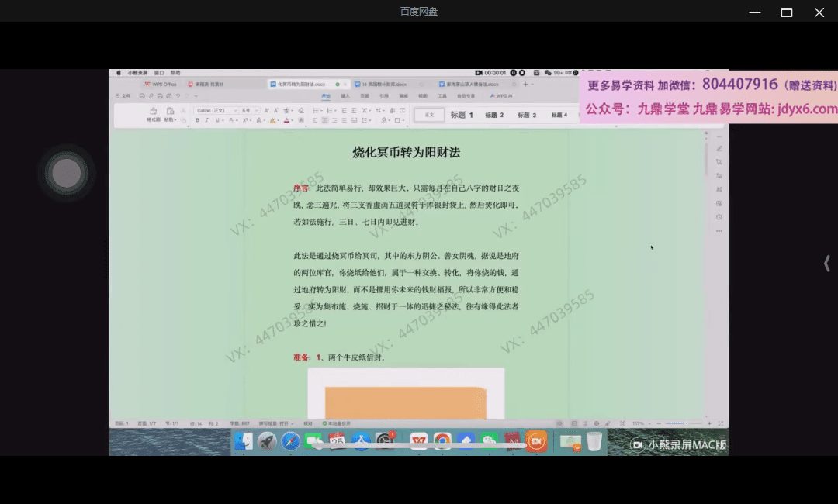This screenshot has height=504, width=838.
Task: Open WeChat from the dock
Action: coord(488,441)
